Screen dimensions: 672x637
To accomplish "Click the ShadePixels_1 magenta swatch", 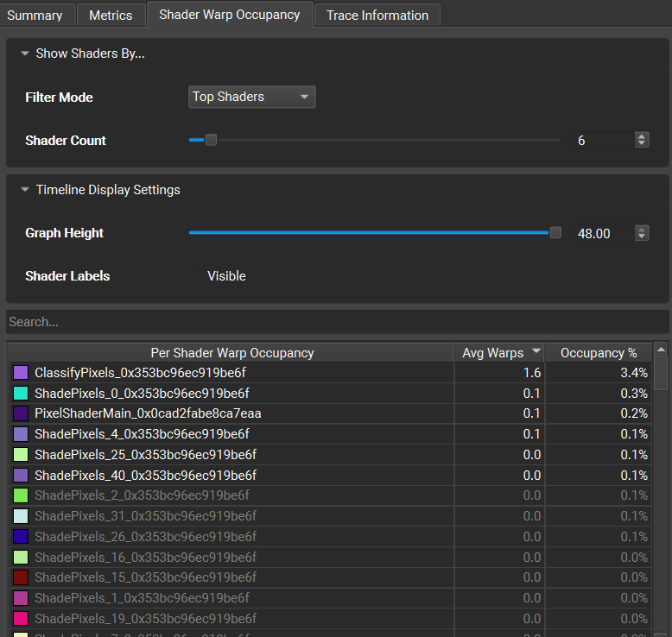I will pos(21,597).
